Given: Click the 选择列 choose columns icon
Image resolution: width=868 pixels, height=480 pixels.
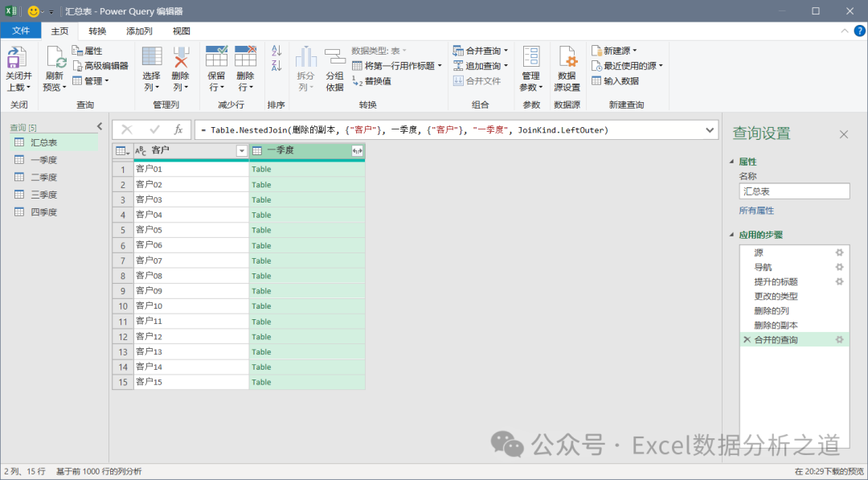Looking at the screenshot, I should (152, 57).
